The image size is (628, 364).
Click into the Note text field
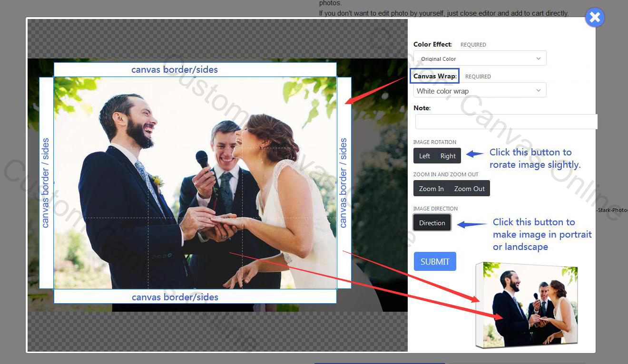[506, 122]
